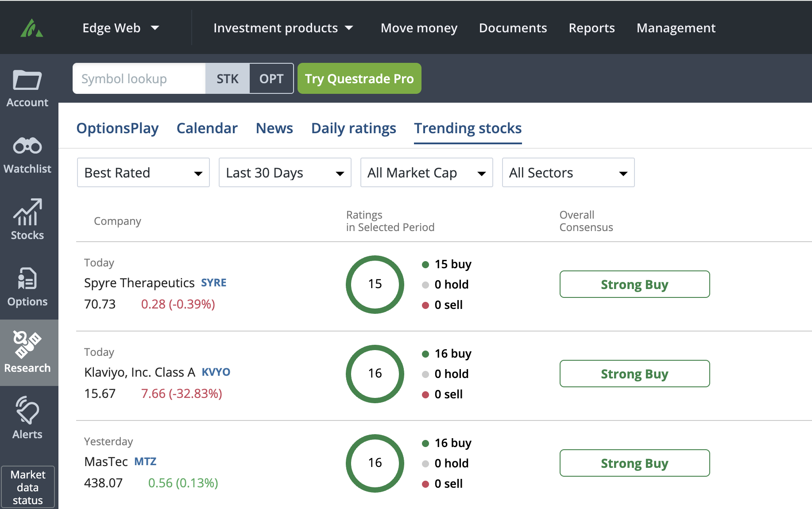
Task: Click Company column header
Action: [117, 221]
